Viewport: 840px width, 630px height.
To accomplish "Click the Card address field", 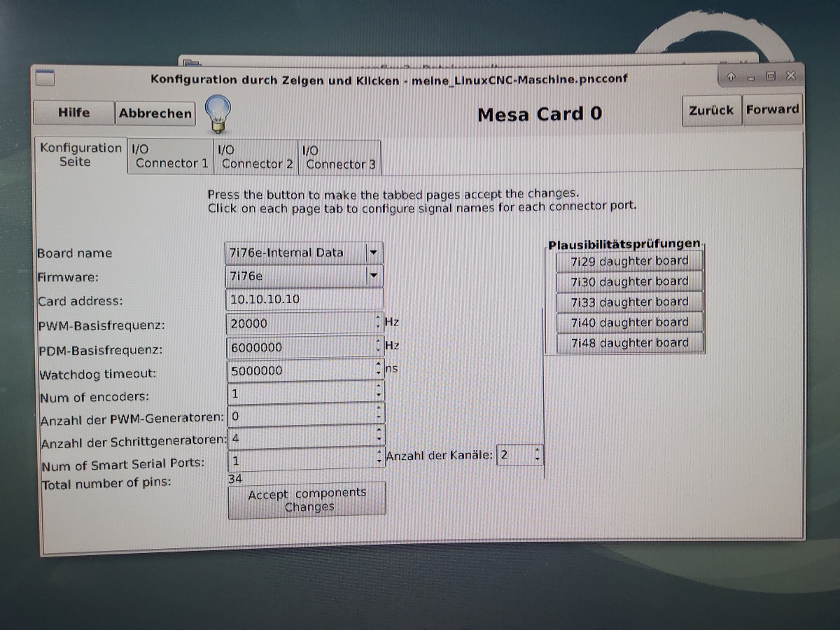I will point(305,299).
